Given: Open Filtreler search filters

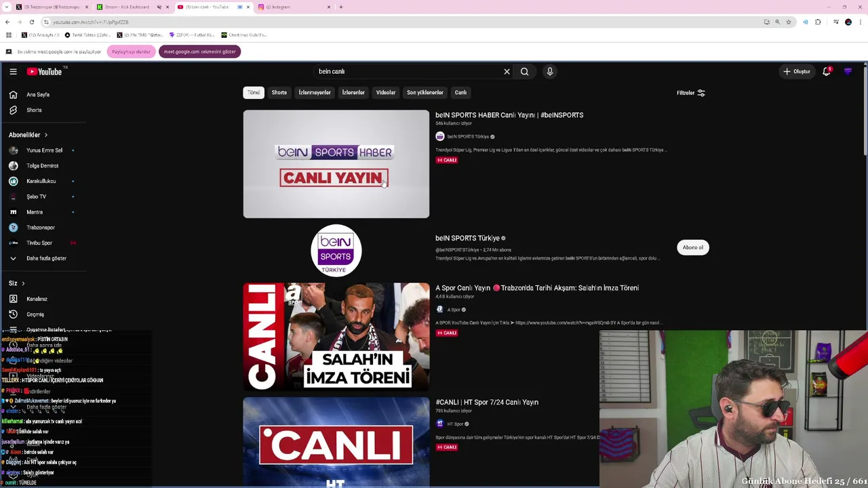Looking at the screenshot, I should (691, 93).
